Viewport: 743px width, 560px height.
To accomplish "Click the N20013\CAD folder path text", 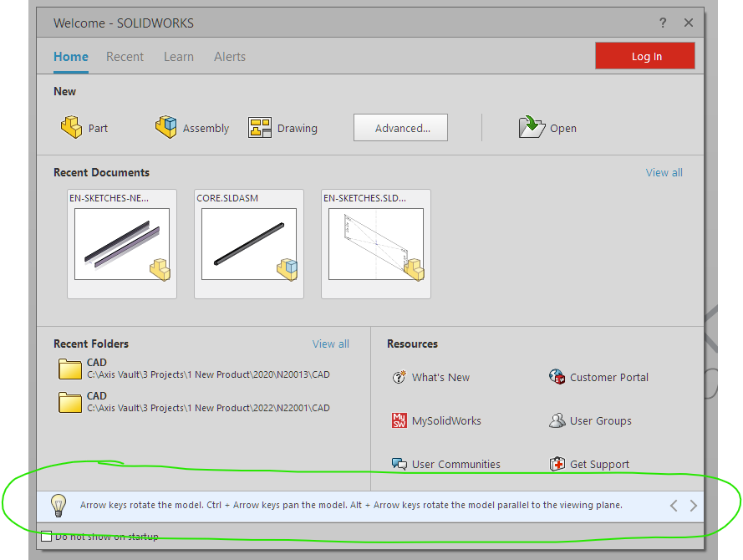I will pos(208,374).
